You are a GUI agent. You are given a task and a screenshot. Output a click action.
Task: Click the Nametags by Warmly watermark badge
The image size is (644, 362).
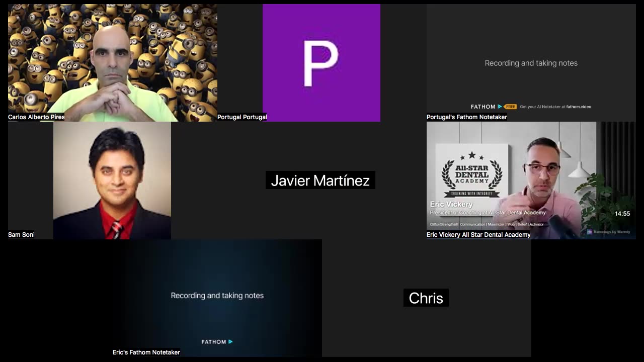coord(608,232)
